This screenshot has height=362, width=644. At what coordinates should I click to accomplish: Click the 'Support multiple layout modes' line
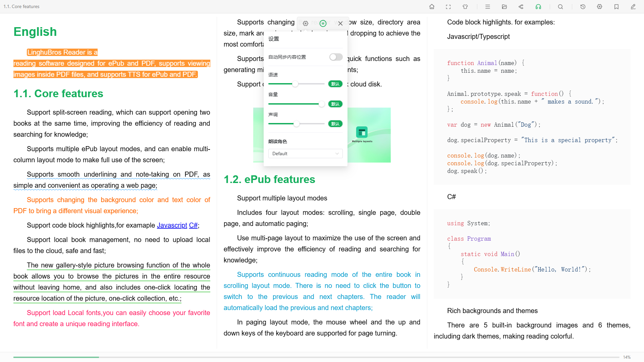pos(282,198)
